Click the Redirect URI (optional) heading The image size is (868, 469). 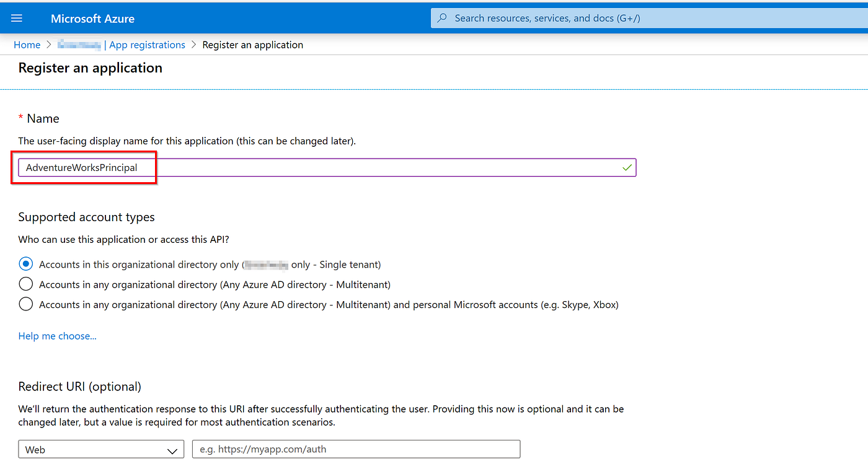[x=80, y=387]
